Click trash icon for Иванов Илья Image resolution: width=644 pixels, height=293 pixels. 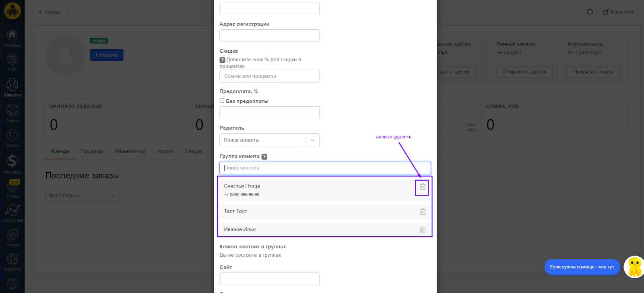pos(423,230)
